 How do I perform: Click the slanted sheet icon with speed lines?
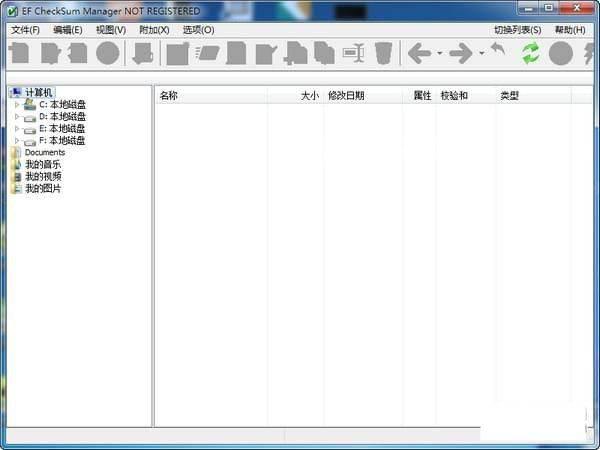pyautogui.click(x=207, y=53)
